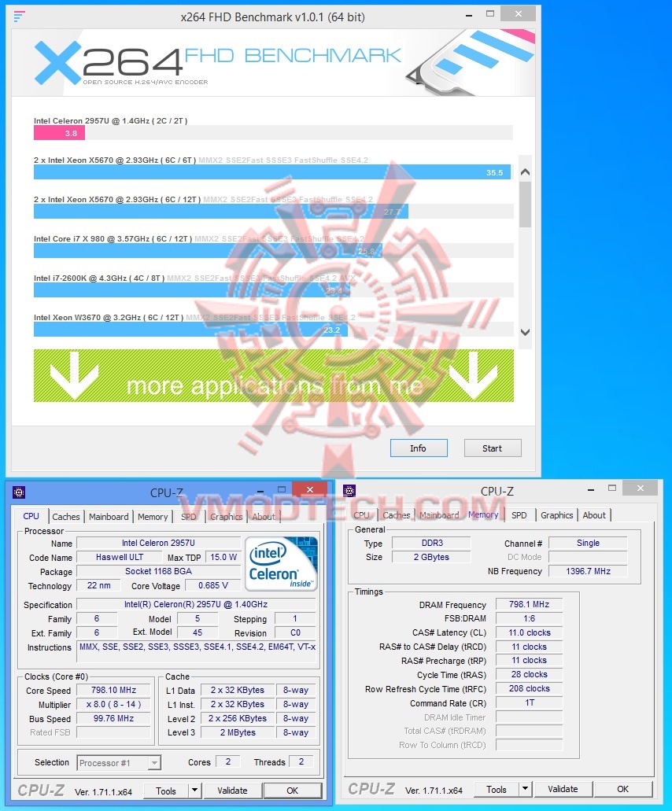Click the Multiplier value 'x 8.0 ( 8 - 14 )'
The height and width of the screenshot is (811, 672).
coord(113,705)
